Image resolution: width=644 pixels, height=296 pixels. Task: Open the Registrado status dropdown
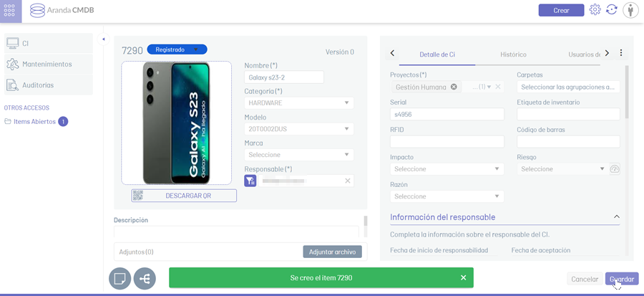177,49
